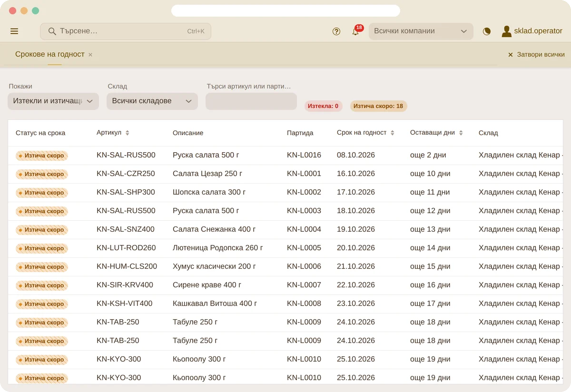Open the help question-mark icon
Viewport: 571px width, 392px height.
(336, 31)
